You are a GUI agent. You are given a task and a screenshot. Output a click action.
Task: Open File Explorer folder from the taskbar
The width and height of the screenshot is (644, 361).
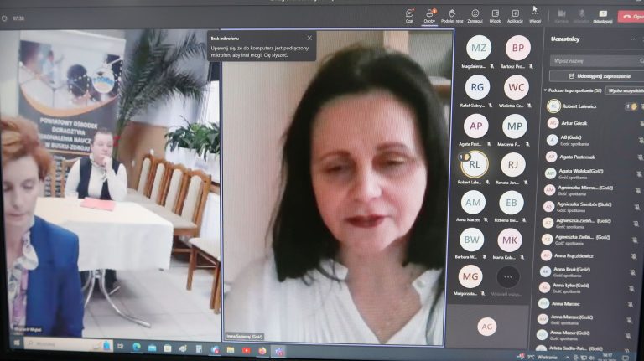(231, 350)
